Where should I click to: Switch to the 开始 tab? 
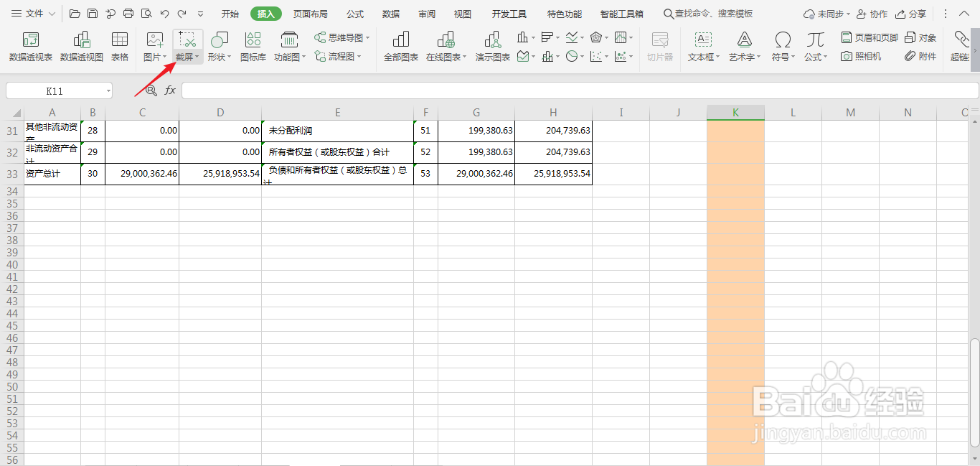(x=230, y=14)
